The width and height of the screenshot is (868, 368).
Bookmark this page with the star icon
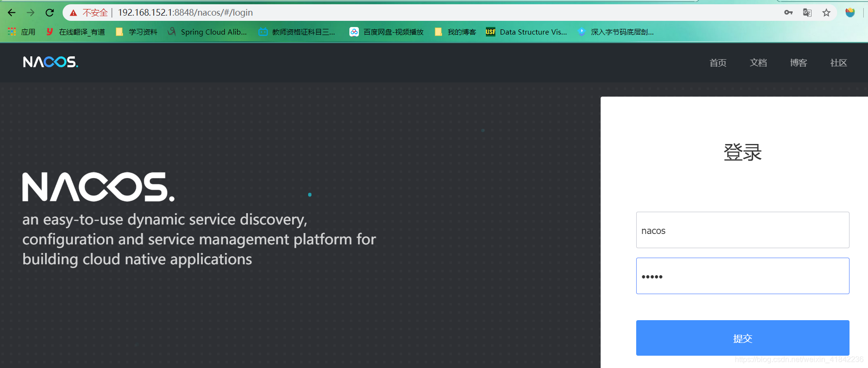point(826,13)
